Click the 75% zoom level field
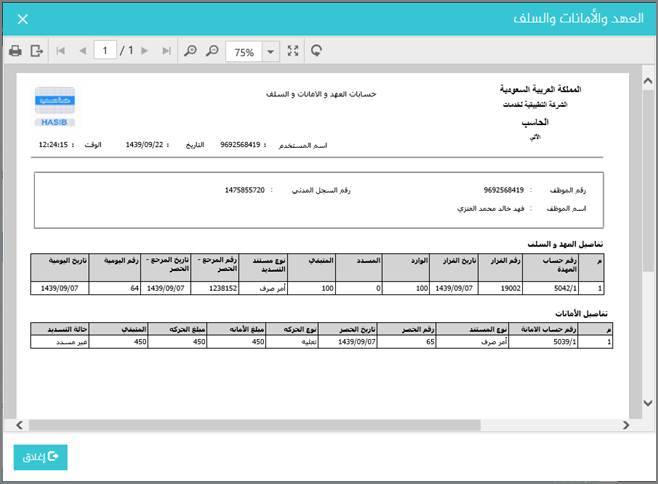 244,52
